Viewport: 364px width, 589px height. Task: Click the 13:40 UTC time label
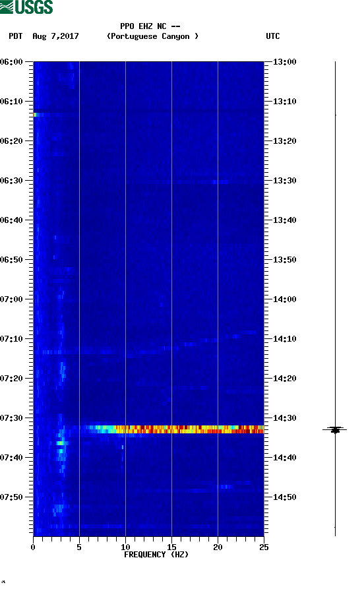coord(285,220)
